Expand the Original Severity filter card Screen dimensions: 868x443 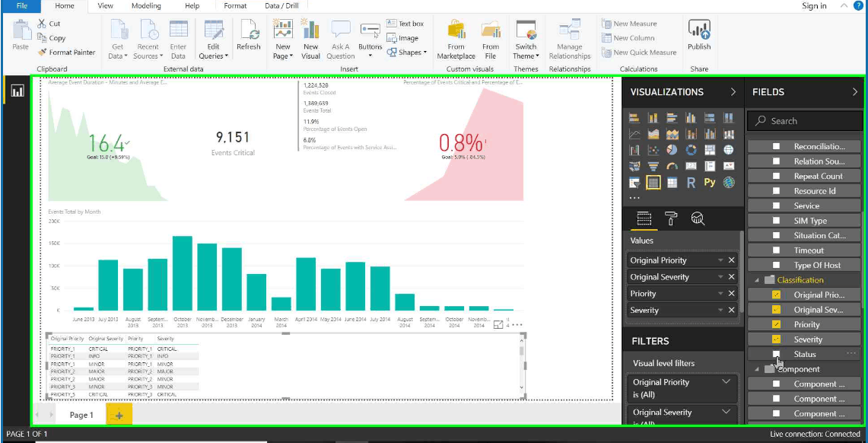click(727, 412)
